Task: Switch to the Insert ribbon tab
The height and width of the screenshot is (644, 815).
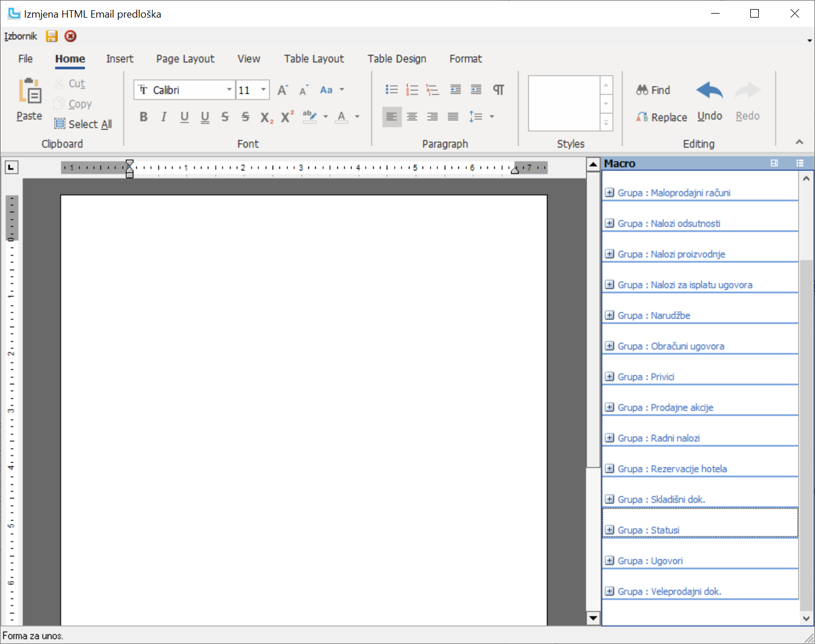Action: 119,58
